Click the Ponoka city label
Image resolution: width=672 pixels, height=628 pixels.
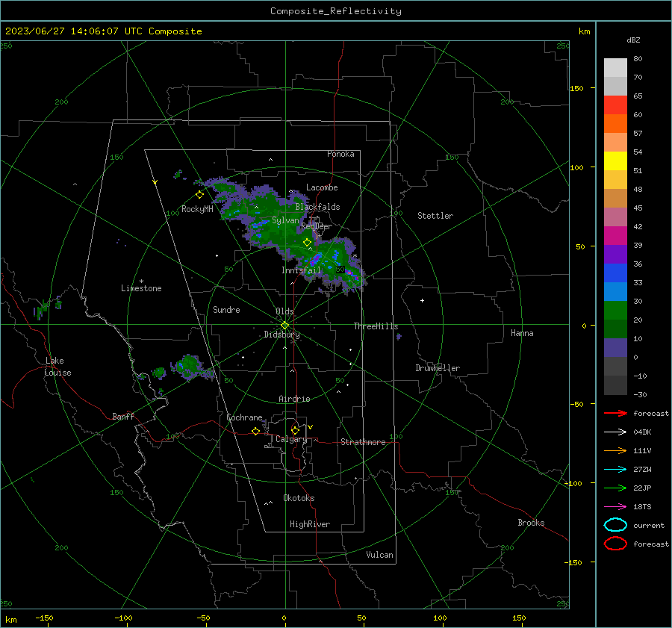[340, 154]
